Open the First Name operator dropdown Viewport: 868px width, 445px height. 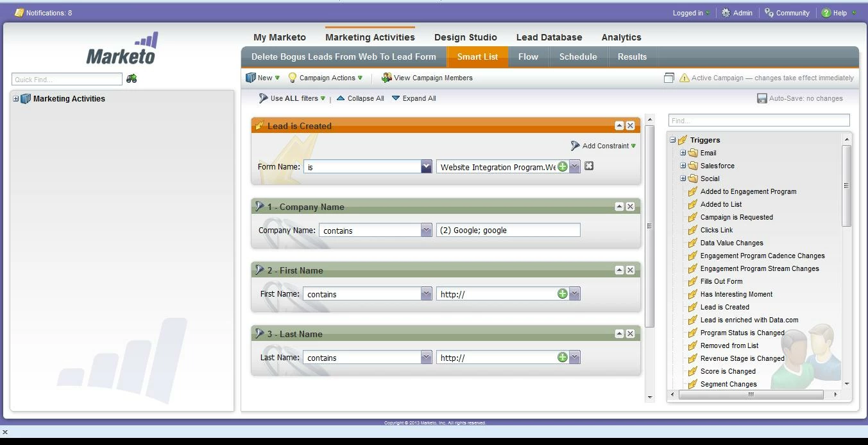[427, 294]
